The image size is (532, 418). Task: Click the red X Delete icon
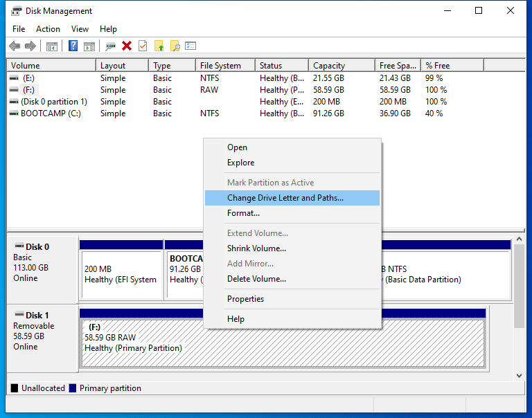(127, 46)
